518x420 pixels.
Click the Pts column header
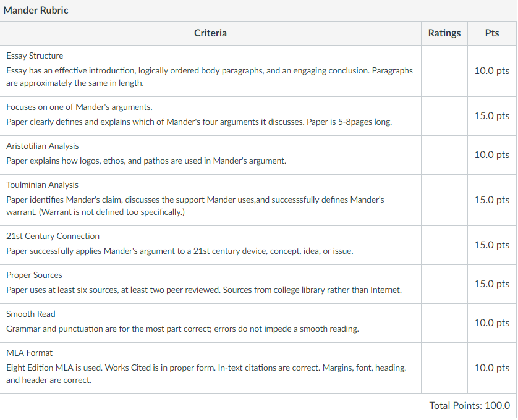492,33
